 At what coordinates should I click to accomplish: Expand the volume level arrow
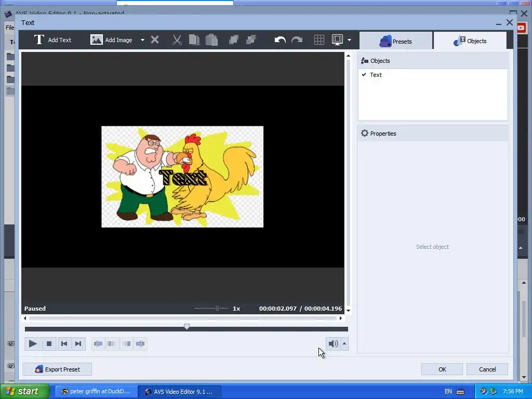pyautogui.click(x=344, y=344)
